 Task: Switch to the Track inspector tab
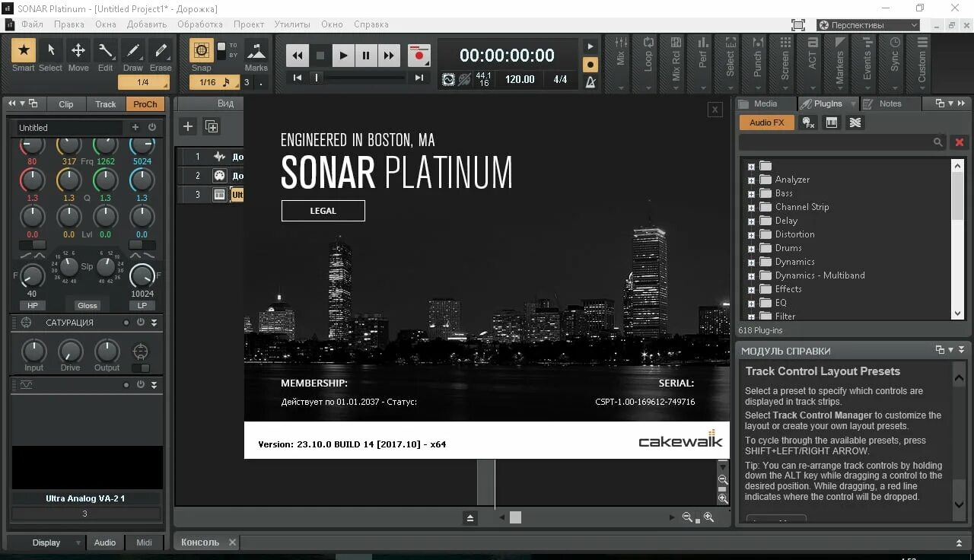[106, 104]
